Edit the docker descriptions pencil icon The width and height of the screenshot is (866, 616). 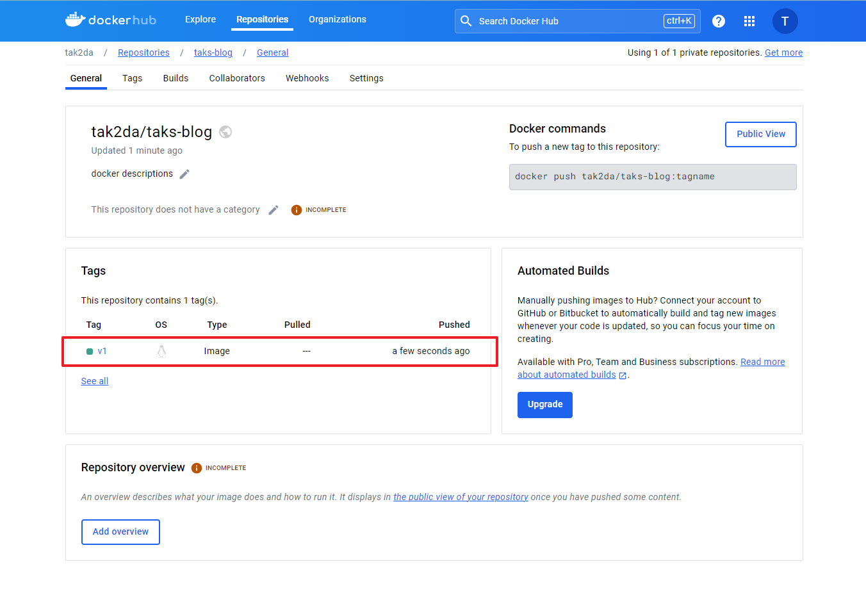(184, 174)
